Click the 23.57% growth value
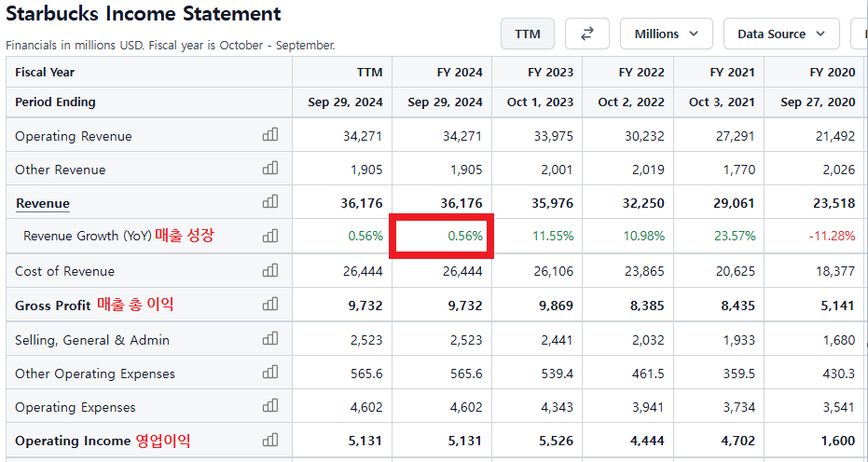The image size is (868, 462). coord(735,237)
